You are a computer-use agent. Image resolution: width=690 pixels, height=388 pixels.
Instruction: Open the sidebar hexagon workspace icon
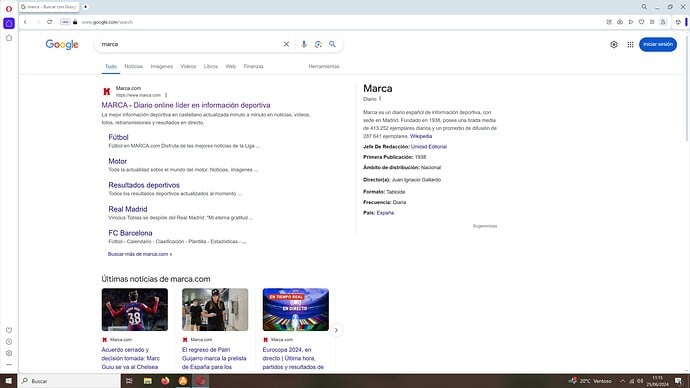pos(9,38)
